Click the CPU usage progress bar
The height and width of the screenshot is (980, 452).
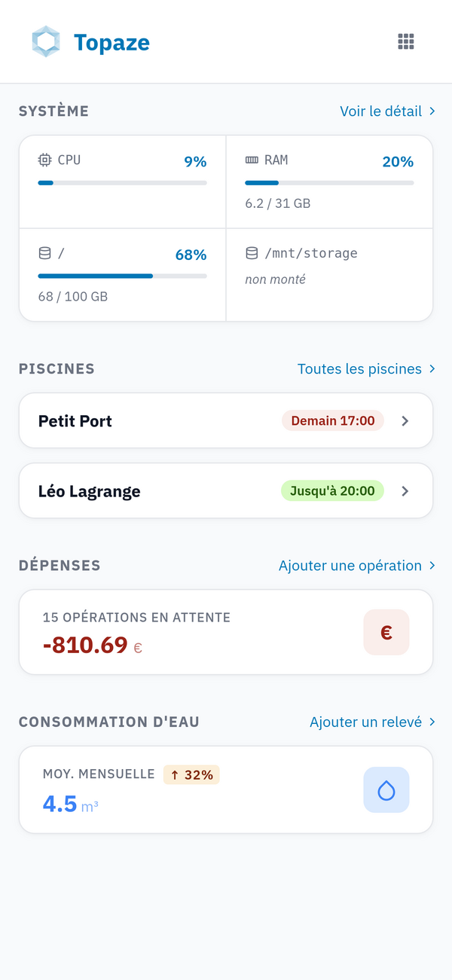(x=122, y=182)
